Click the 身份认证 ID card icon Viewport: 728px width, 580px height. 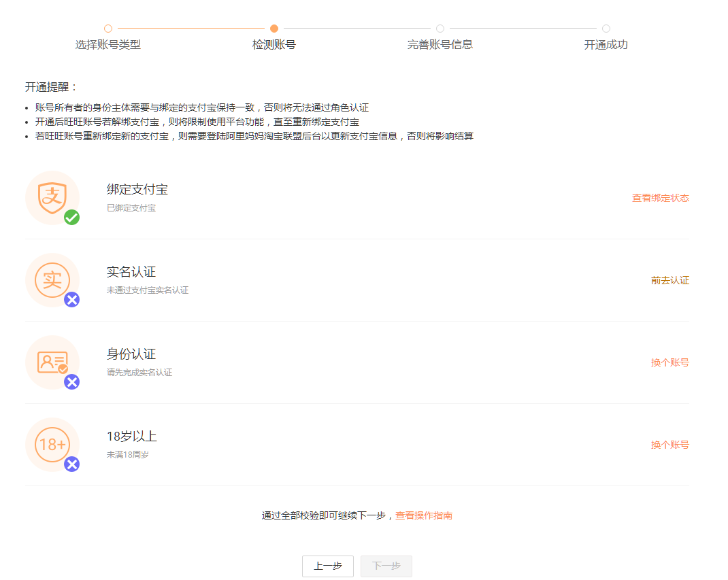tap(51, 362)
